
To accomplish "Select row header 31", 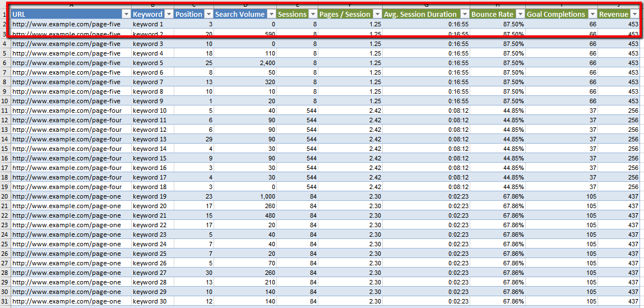I will click(x=5, y=301).
